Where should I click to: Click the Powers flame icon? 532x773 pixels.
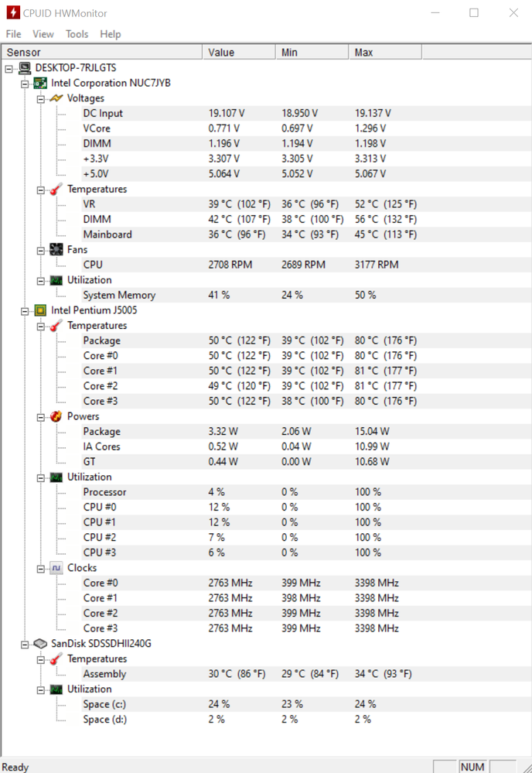56,416
